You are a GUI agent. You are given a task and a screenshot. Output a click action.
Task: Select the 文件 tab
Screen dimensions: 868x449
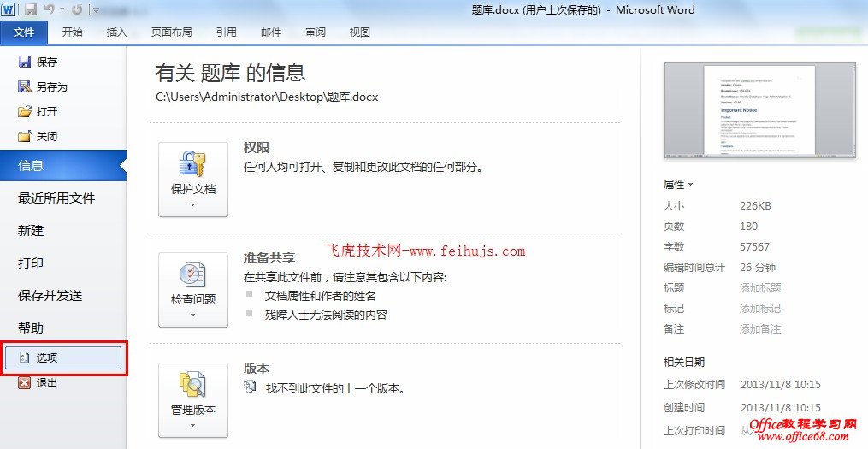click(24, 32)
